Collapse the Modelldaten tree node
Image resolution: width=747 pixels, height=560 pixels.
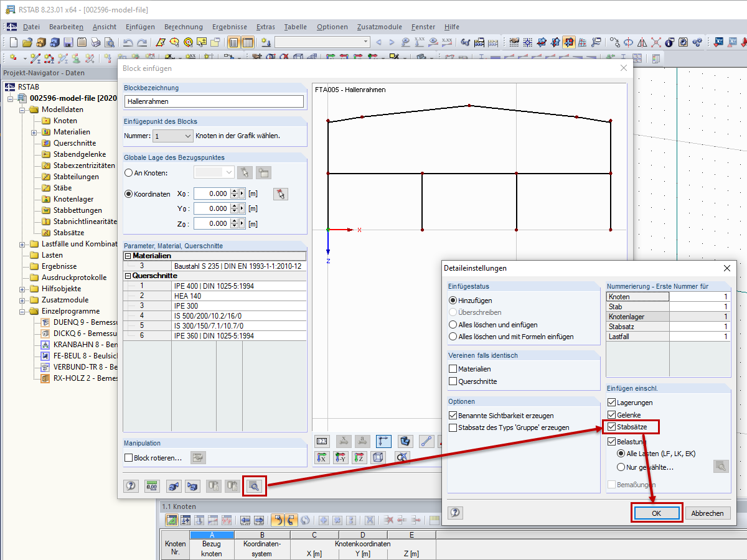pyautogui.click(x=22, y=110)
